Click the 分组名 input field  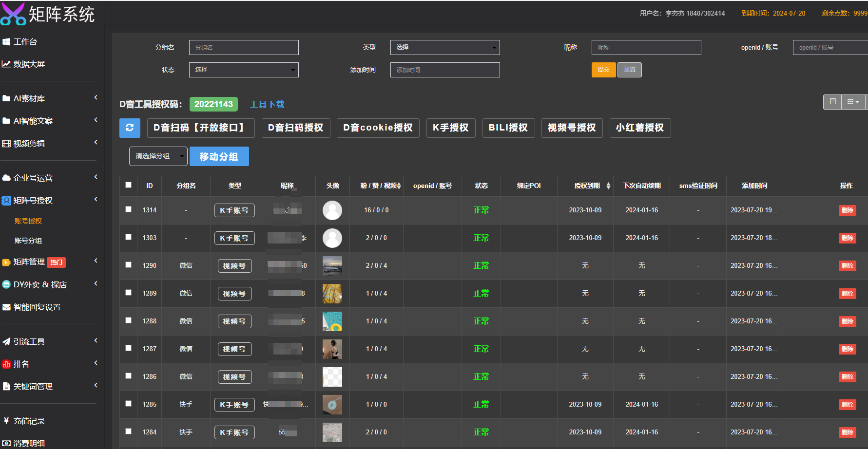(244, 47)
